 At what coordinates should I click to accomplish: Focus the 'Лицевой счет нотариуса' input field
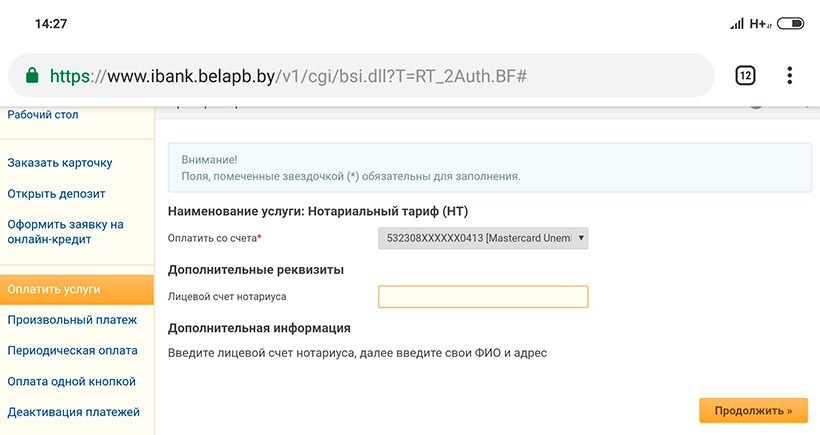483,297
